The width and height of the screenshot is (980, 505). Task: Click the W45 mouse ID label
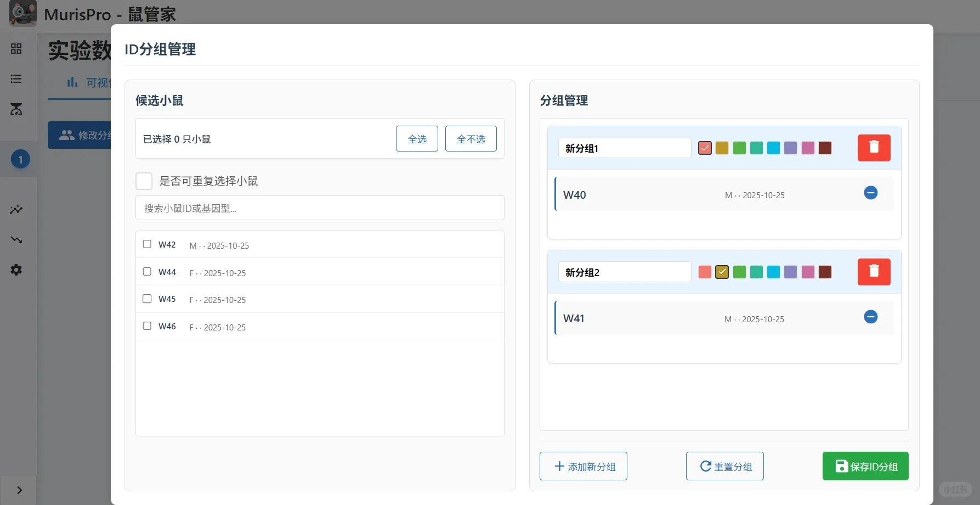(167, 299)
